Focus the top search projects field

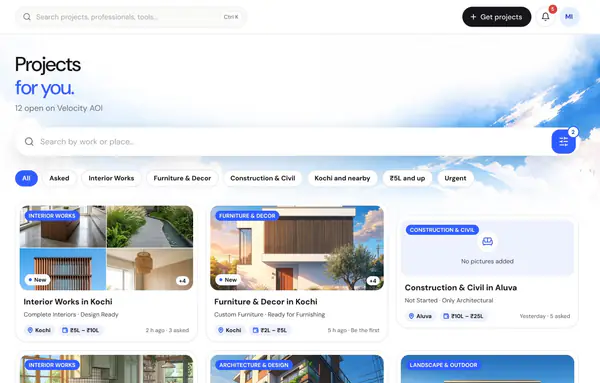131,17
